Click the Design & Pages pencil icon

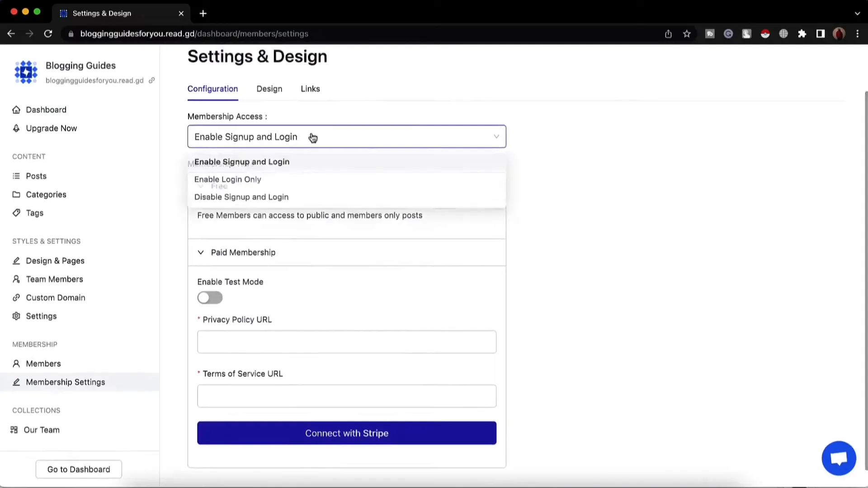16,261
